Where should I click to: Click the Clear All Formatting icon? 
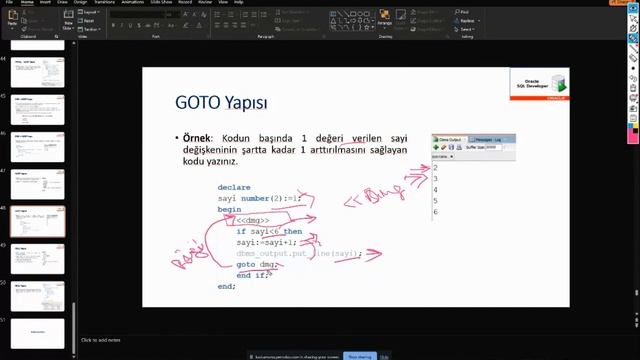[204, 15]
